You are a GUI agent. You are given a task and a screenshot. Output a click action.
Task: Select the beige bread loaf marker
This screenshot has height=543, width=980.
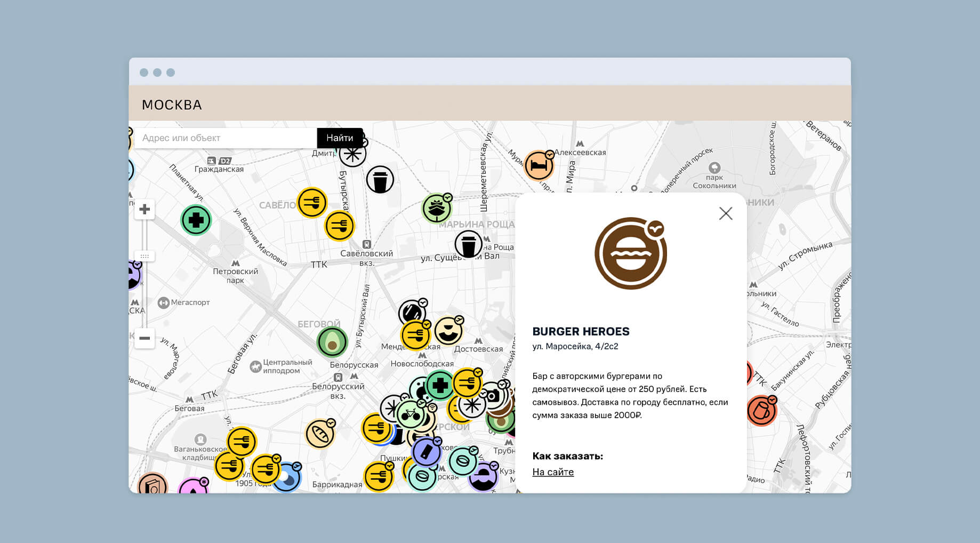tap(320, 434)
